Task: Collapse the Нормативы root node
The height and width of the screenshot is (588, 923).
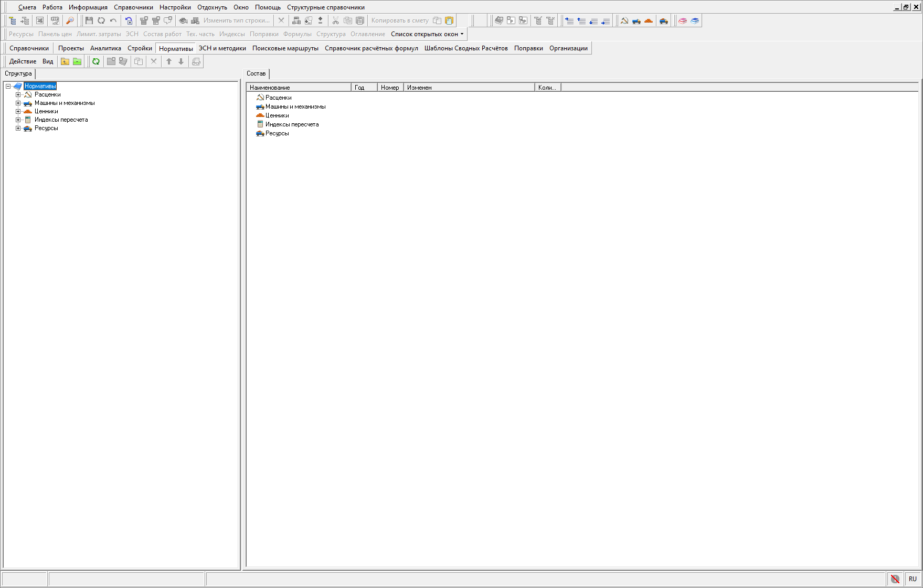Action: pos(8,87)
